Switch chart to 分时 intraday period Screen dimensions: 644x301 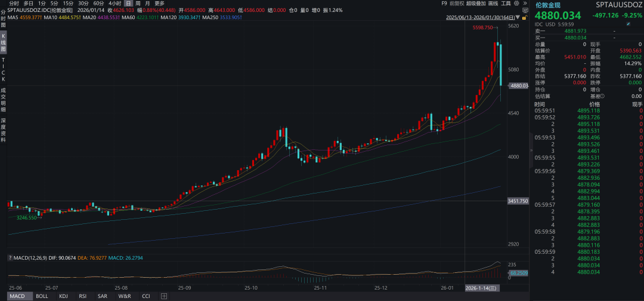[x=14, y=4]
